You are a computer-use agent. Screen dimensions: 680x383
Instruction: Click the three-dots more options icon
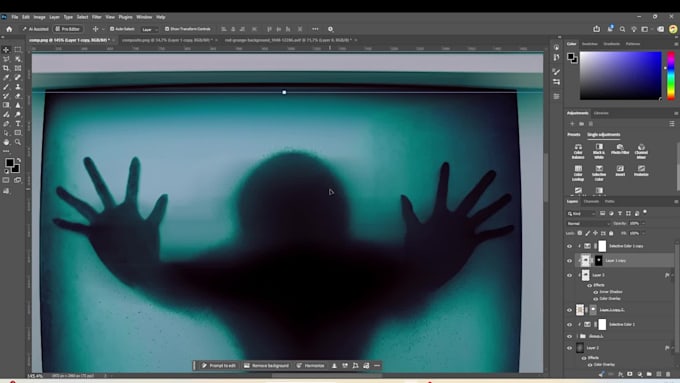coord(315,29)
